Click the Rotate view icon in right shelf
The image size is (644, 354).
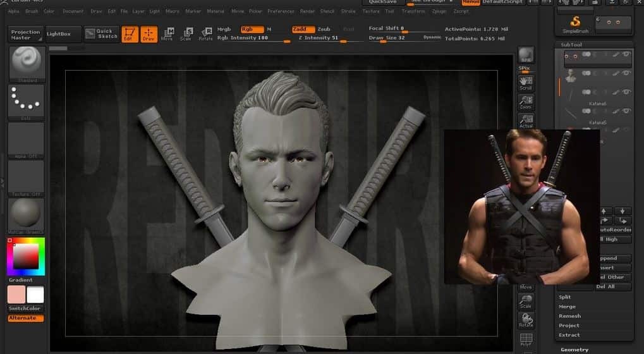coord(526,320)
